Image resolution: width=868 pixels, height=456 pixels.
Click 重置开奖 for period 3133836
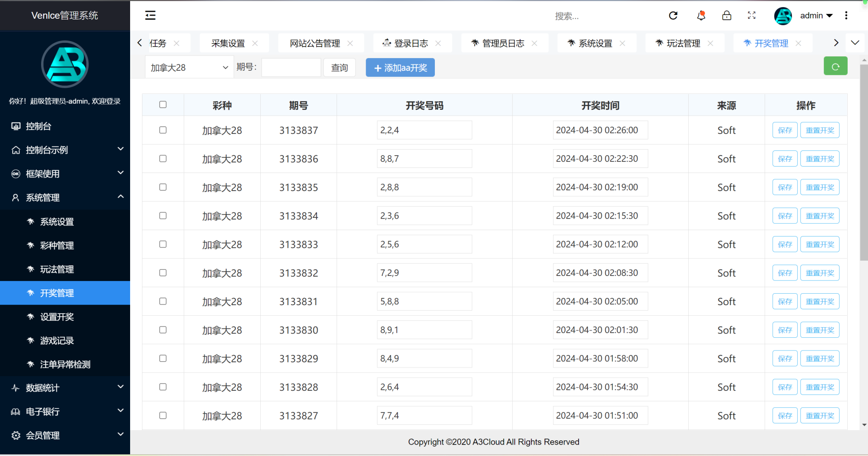pyautogui.click(x=819, y=159)
